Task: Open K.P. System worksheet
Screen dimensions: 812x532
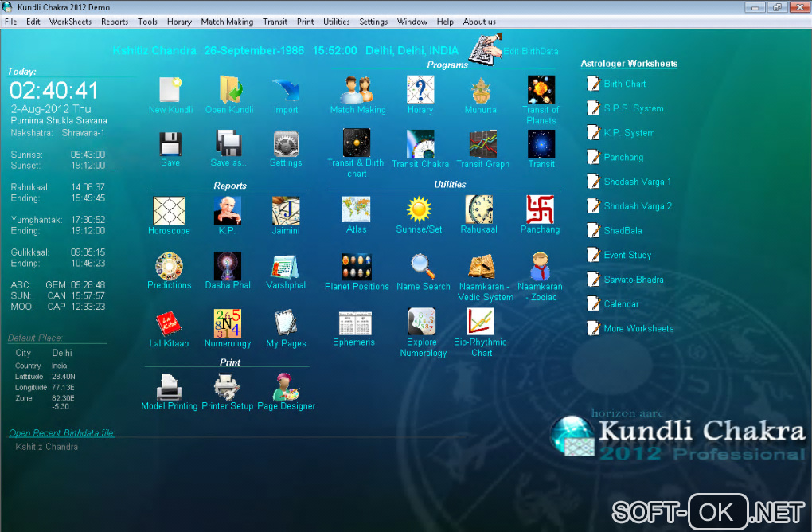Action: tap(629, 133)
